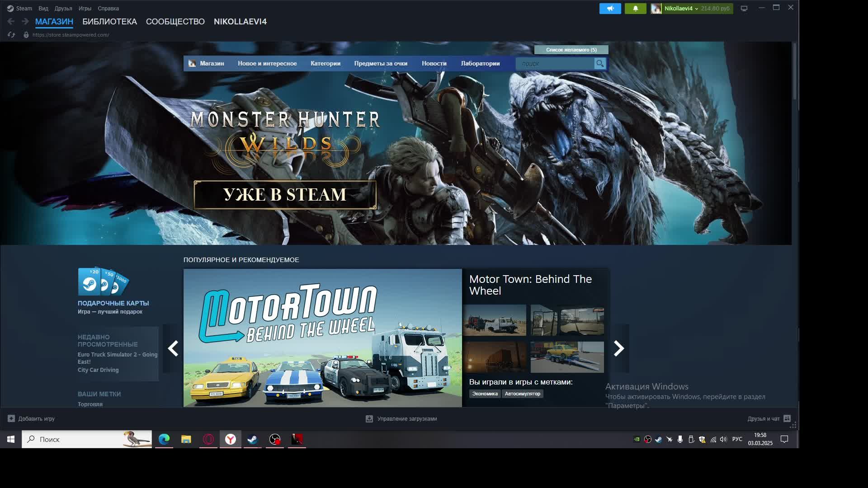This screenshot has height=488, width=868.
Task: Open the City Car Driving recently viewed link
Action: point(98,370)
